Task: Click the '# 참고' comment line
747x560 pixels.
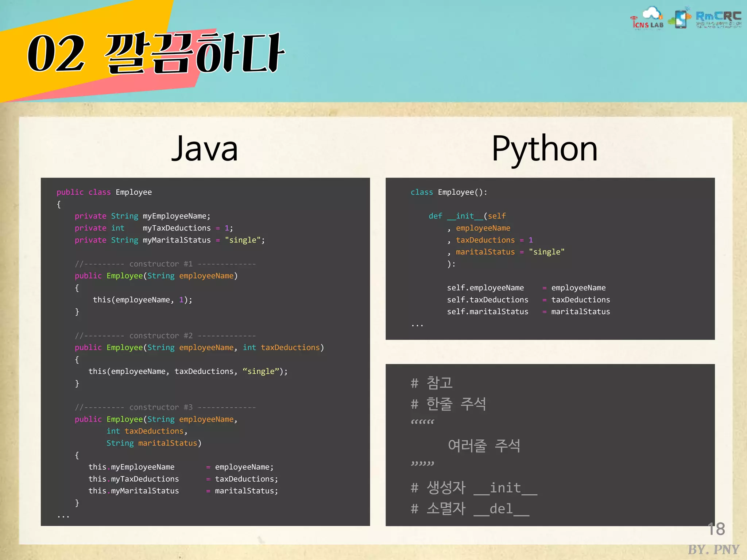Action: pyautogui.click(x=431, y=383)
